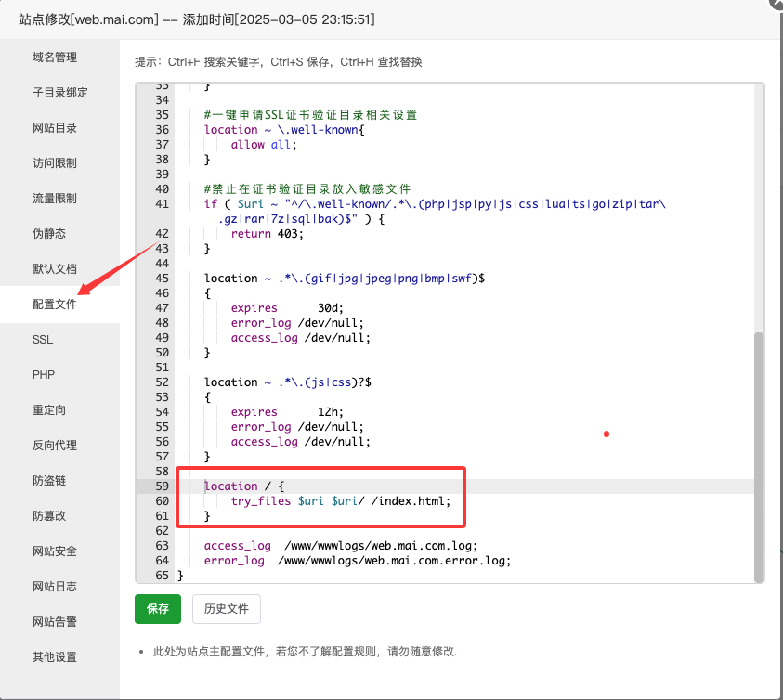The image size is (783, 700).
Task: Open the 防盗链 section
Action: (x=49, y=481)
